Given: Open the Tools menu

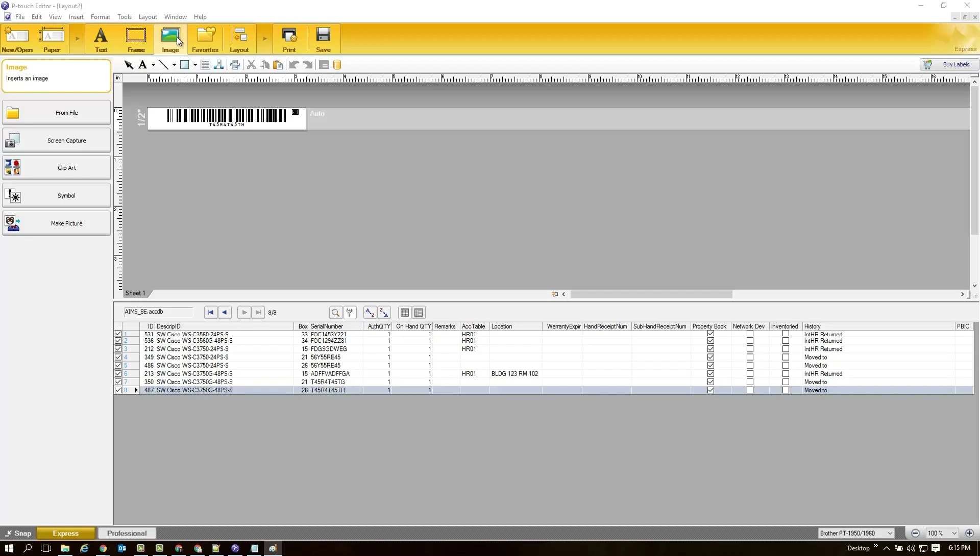Looking at the screenshot, I should coord(125,17).
